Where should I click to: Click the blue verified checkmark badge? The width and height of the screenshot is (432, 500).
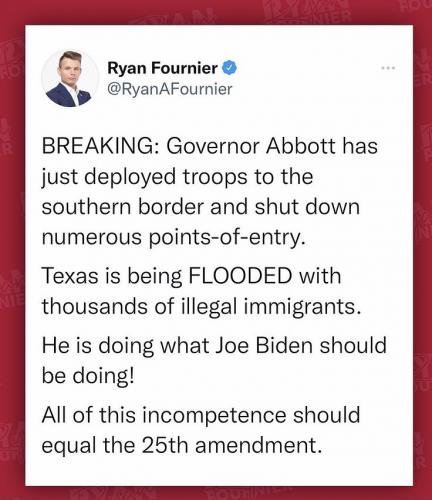pyautogui.click(x=229, y=68)
